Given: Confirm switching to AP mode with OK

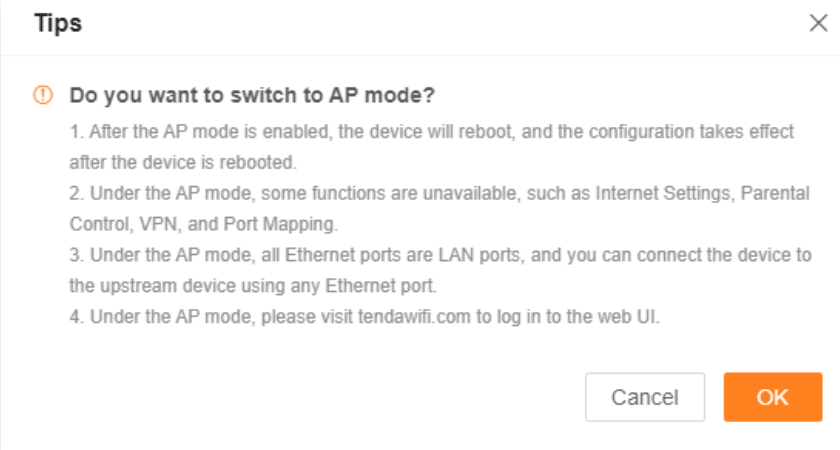Looking at the screenshot, I should [772, 397].
